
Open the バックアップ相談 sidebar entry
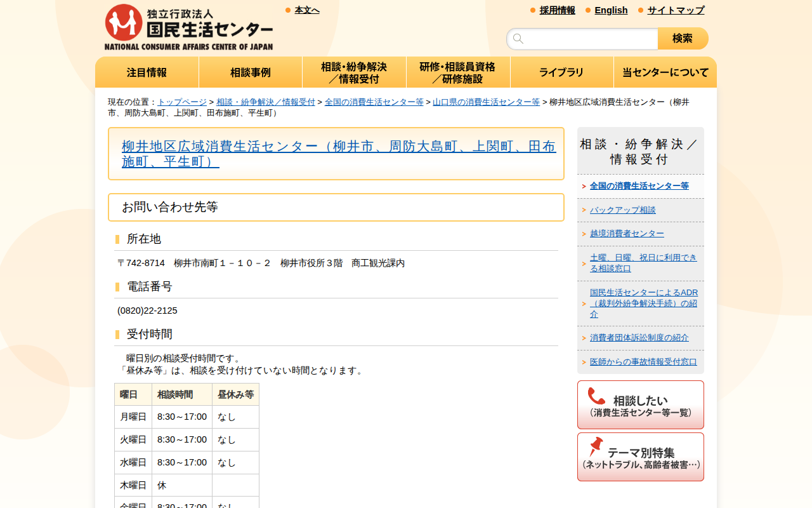tap(622, 210)
